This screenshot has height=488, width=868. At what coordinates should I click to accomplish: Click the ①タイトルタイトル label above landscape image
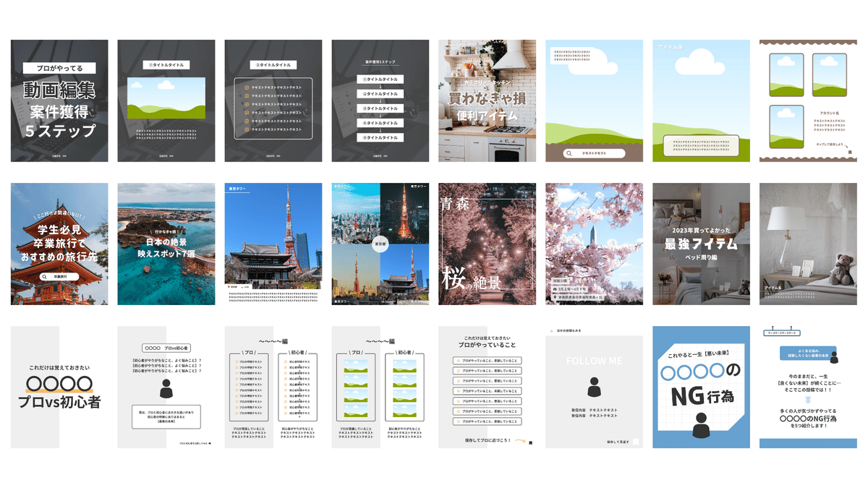pyautogui.click(x=166, y=65)
